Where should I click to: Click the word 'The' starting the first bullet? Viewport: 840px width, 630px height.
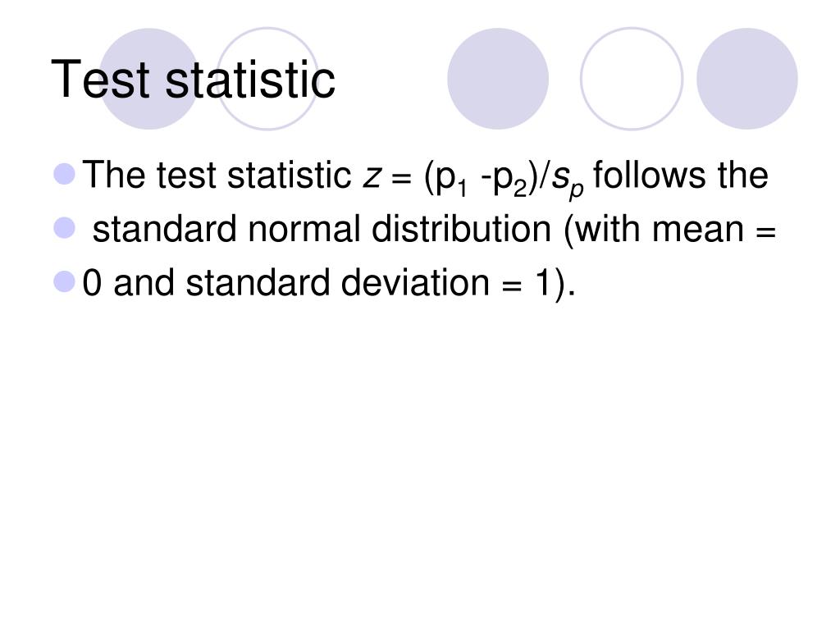tap(113, 175)
